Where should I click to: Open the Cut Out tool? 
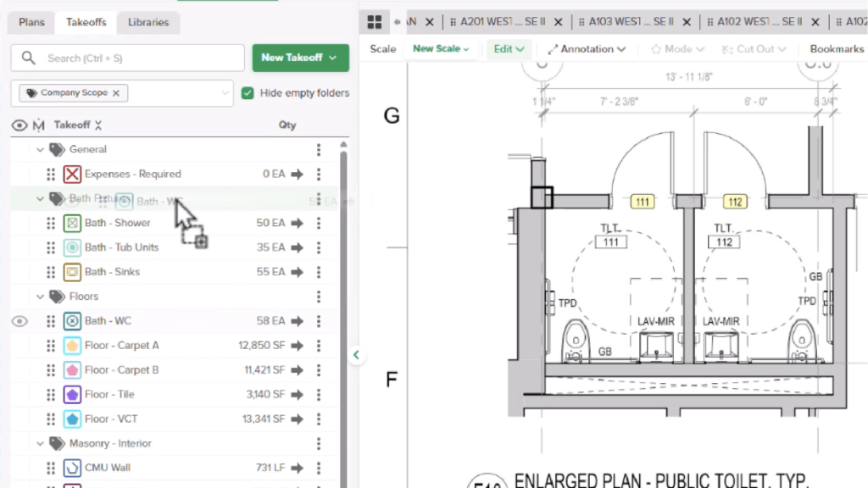point(753,48)
